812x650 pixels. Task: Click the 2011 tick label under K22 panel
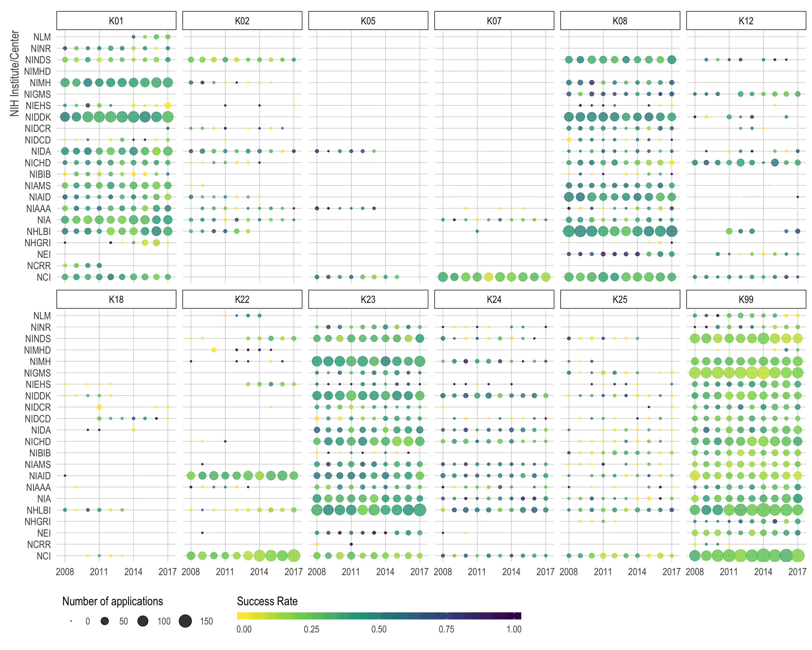click(x=225, y=572)
